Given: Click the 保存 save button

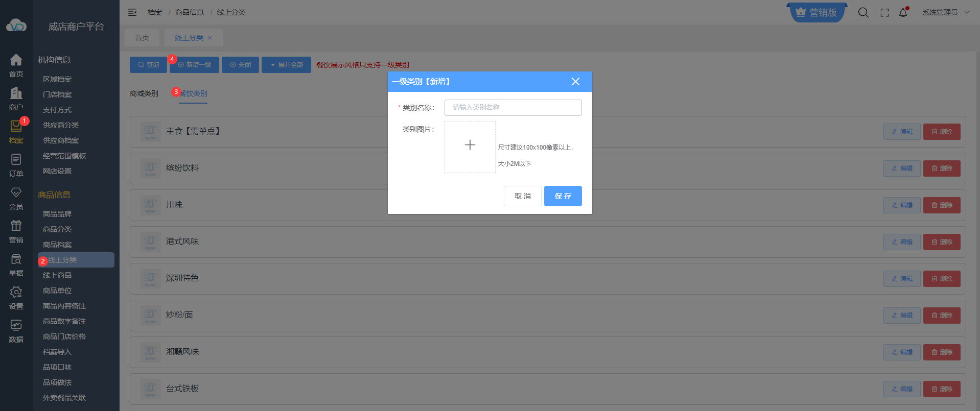Looking at the screenshot, I should pyautogui.click(x=563, y=196).
